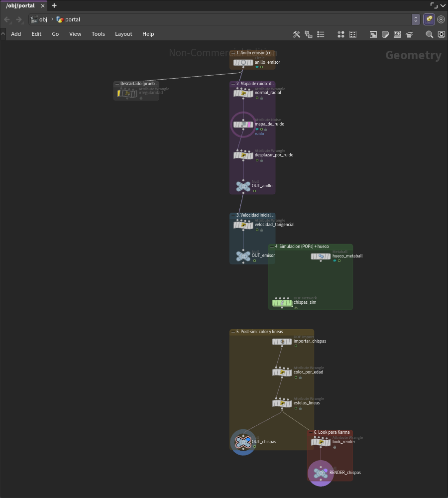The width and height of the screenshot is (448, 498).
Task: Toggle the yellow pin on the path bar
Action: point(429,19)
